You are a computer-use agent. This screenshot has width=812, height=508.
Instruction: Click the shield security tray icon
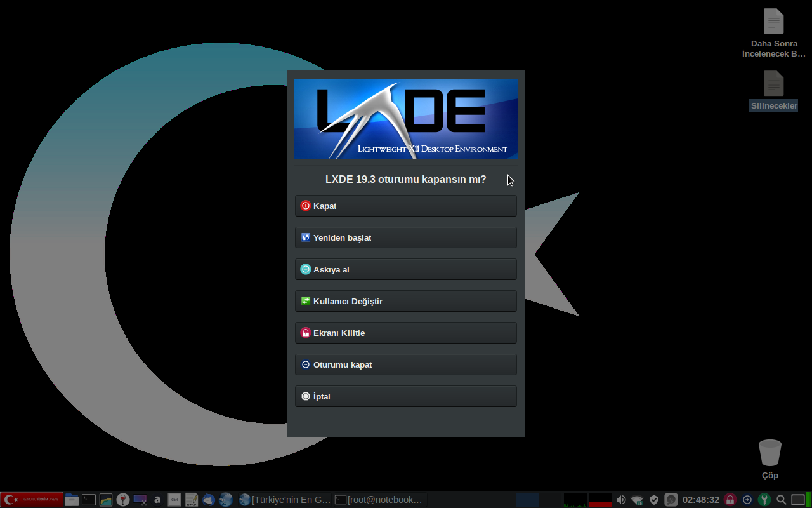(654, 500)
